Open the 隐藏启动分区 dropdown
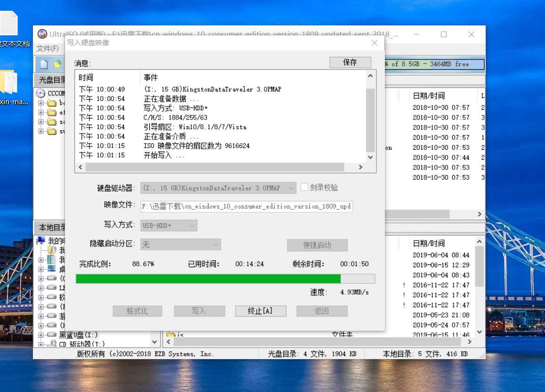The height and width of the screenshot is (392, 545). coord(180,244)
